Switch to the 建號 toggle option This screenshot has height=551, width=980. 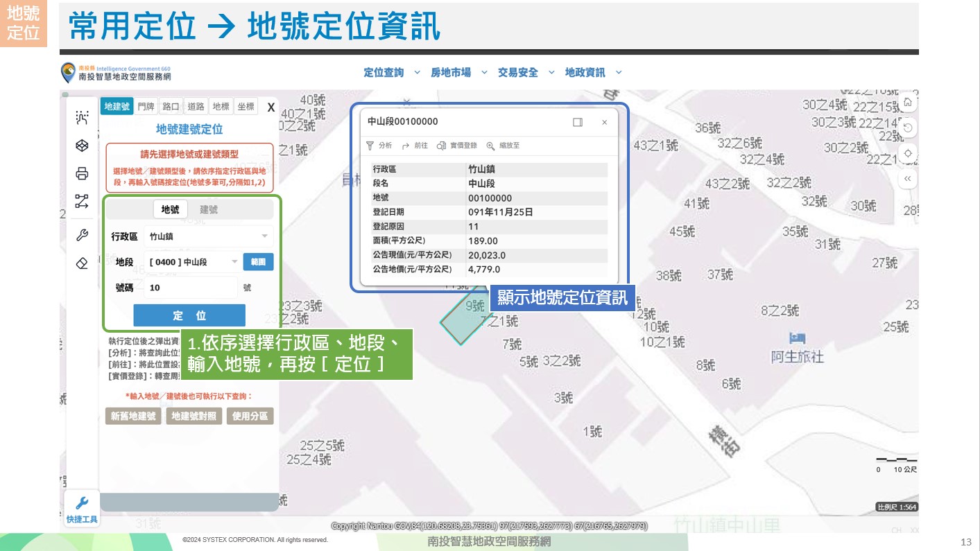pos(208,209)
